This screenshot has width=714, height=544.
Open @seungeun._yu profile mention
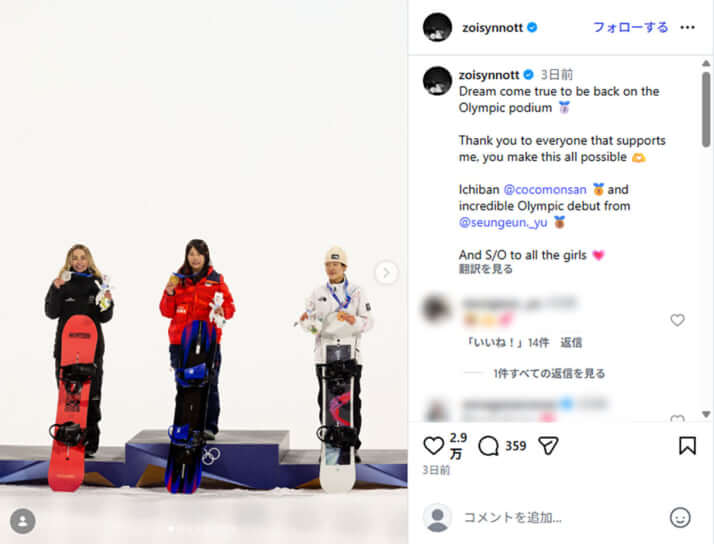(x=503, y=222)
